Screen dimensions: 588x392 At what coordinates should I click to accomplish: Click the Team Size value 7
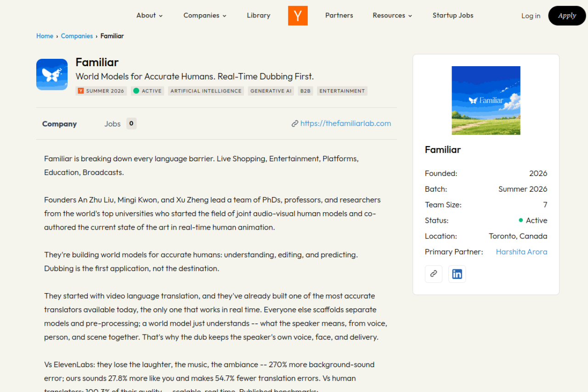coord(545,205)
